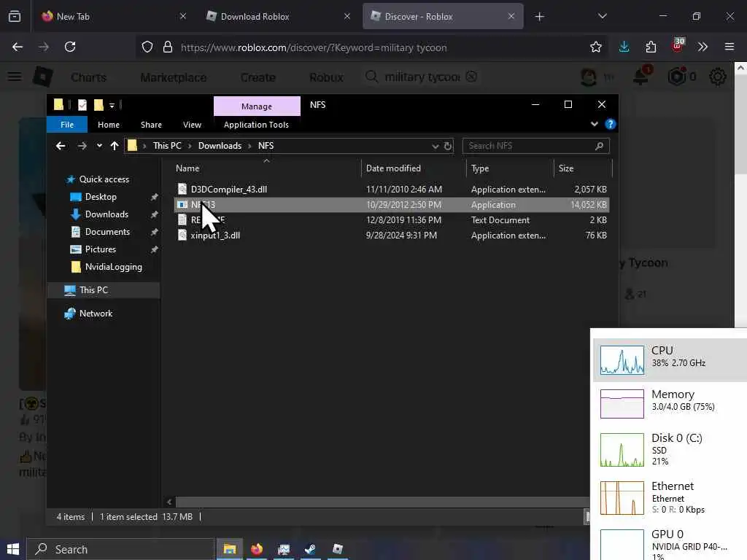747x560 pixels.
Task: Show more toolbar items chevron in Firefox
Action: [x=703, y=47]
